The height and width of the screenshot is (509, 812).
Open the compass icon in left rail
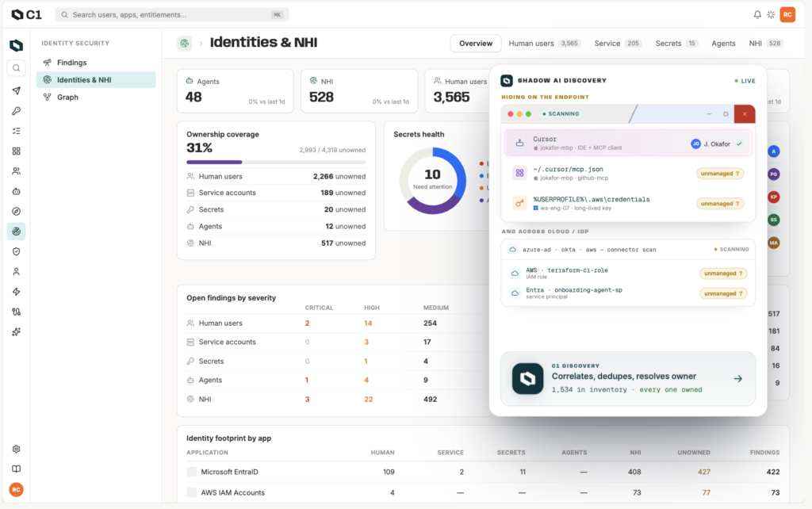[16, 211]
